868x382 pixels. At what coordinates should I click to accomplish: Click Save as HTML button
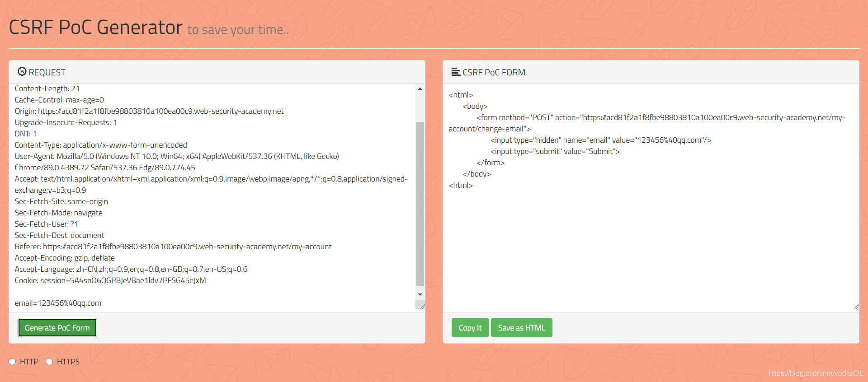point(522,328)
